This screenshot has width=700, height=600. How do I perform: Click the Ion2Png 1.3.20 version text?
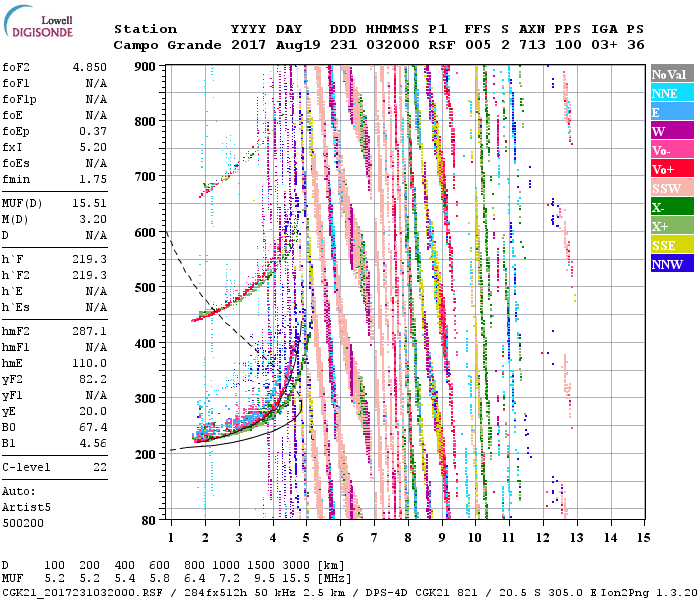click(649, 592)
